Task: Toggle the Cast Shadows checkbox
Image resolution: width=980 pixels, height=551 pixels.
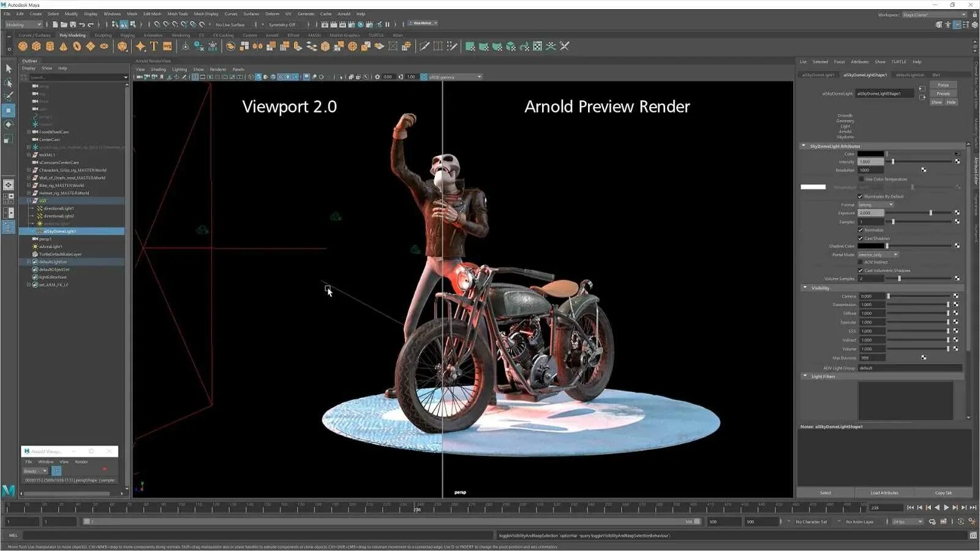Action: [x=860, y=238]
